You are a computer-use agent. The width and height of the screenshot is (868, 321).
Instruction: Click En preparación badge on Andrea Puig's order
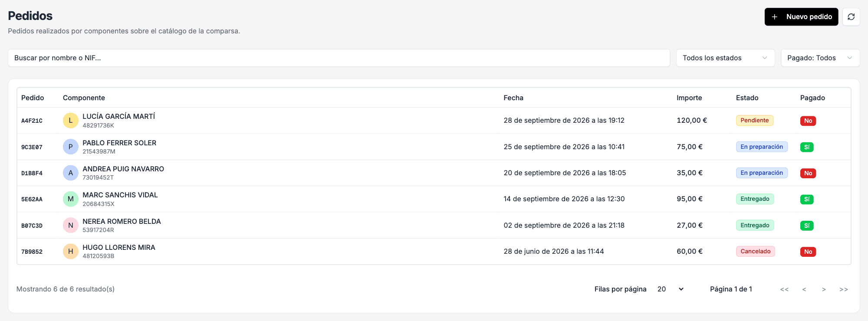pos(762,173)
